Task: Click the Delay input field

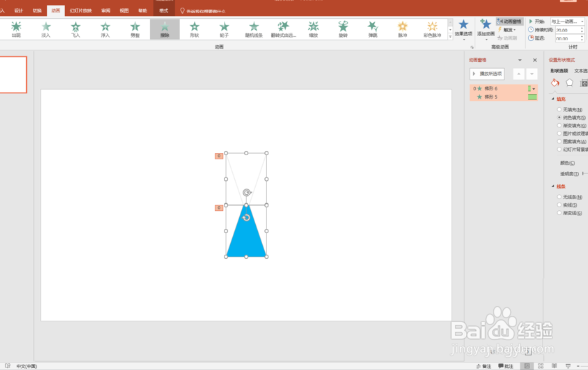Action: (x=567, y=38)
